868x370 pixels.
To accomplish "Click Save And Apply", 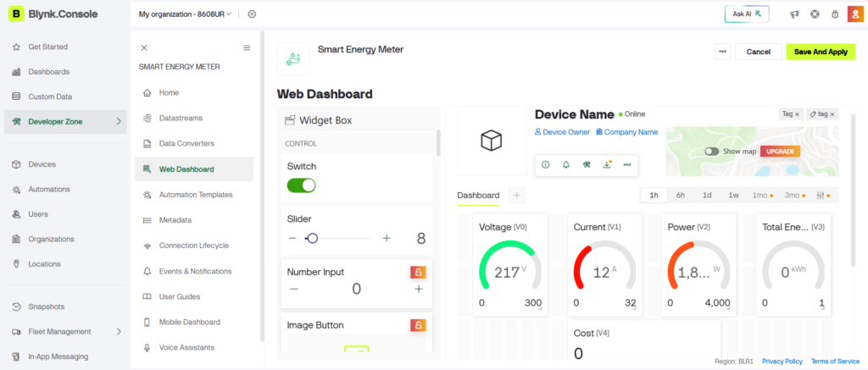I will tap(821, 52).
